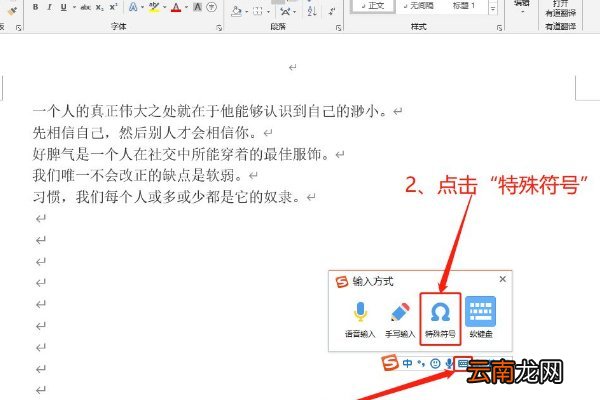Click the Borders button
The width and height of the screenshot is (600, 400).
click(258, 11)
